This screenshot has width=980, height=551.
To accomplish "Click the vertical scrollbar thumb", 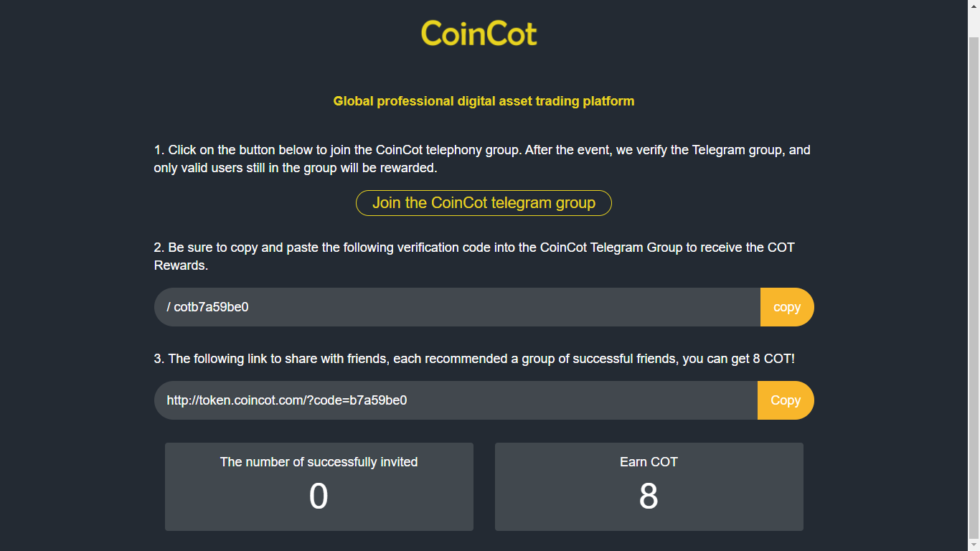I will click(974, 287).
